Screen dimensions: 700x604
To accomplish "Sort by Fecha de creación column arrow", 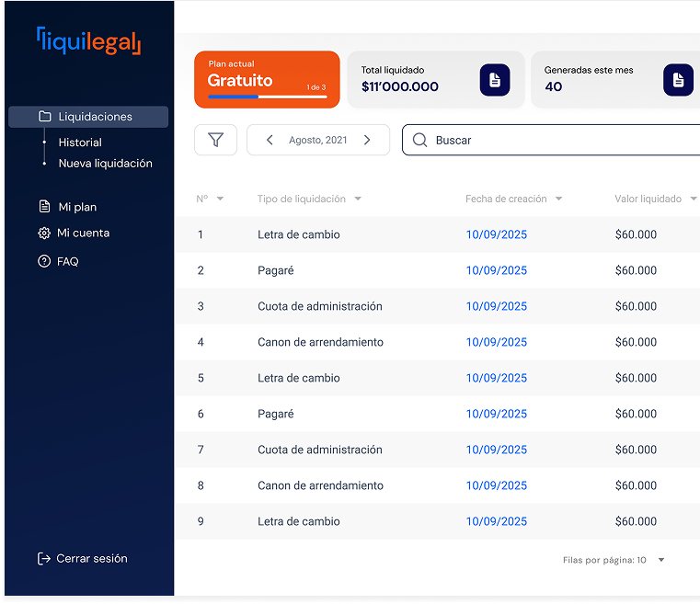I will pos(559,199).
